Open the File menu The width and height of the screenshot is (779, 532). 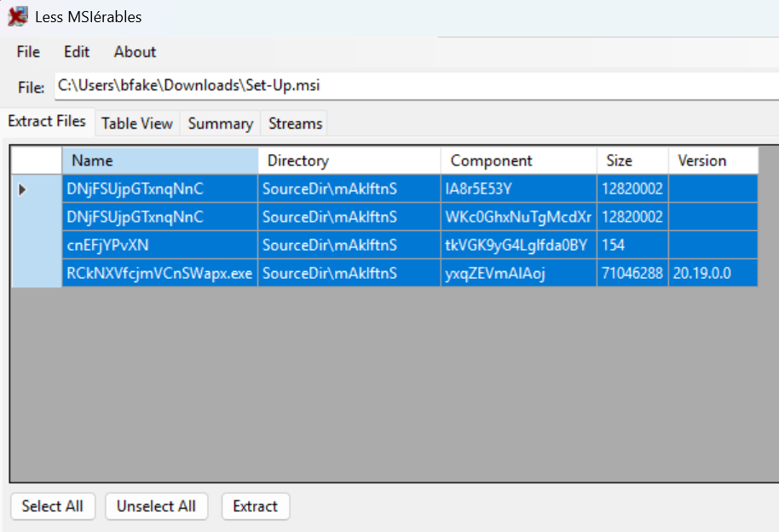click(28, 52)
